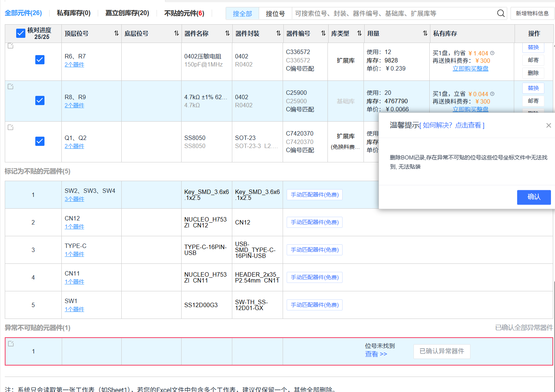555x392 pixels.
Task: Toggle the 核对进度 select-all checkbox
Action: click(x=21, y=33)
